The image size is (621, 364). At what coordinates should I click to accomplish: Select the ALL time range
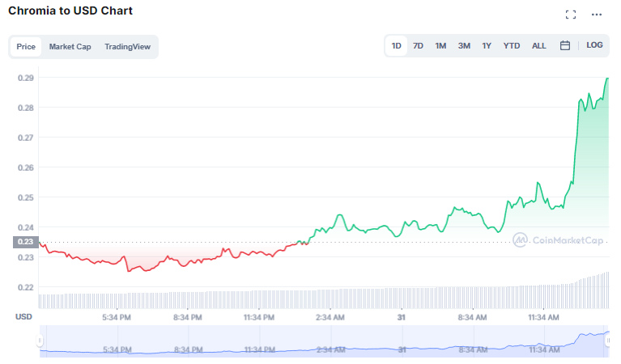(x=538, y=46)
